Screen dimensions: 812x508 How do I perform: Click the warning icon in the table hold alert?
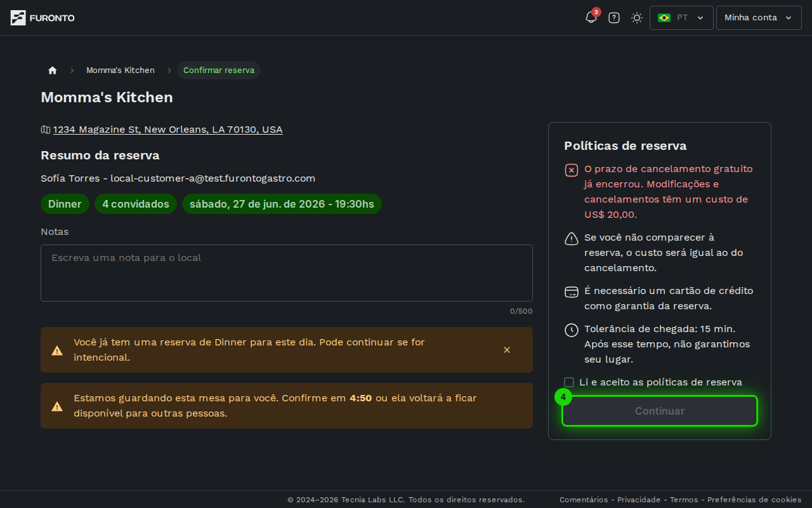(57, 406)
